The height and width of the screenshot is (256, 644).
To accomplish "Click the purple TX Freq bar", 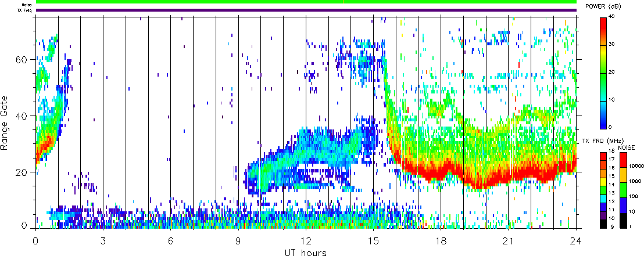I will point(306,10).
